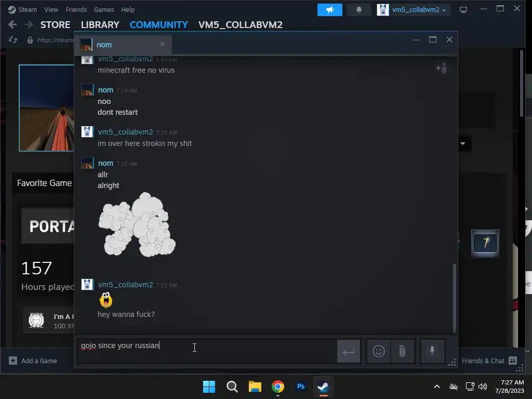Open File Explorer from the taskbar

[255, 387]
